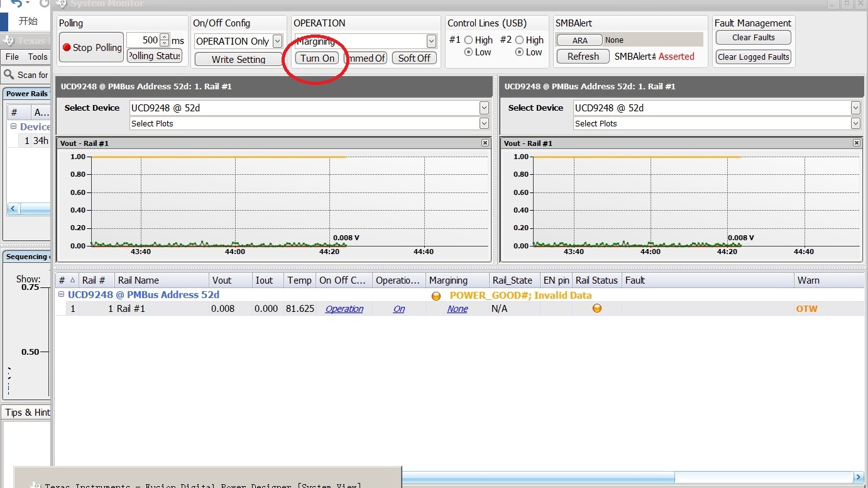Screen dimensions: 868x488
Task: Close the left Vout - Rail #1 plot
Action: coord(485,143)
